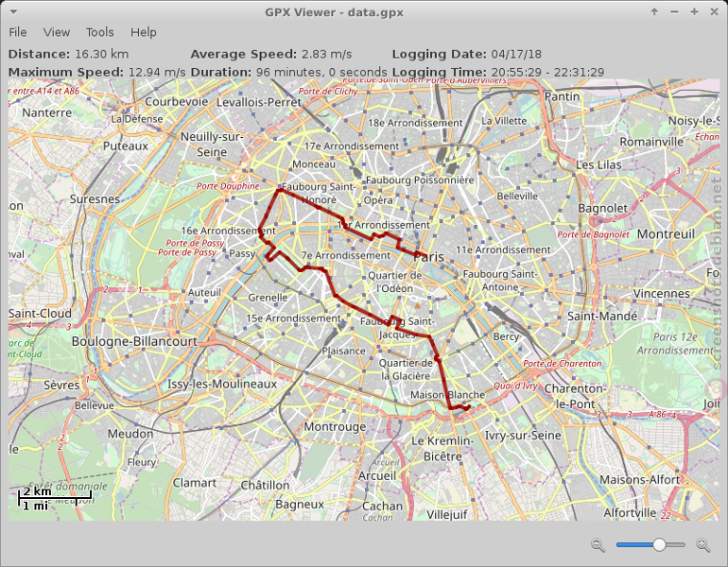Open the window menu arrow in title bar

(x=13, y=11)
